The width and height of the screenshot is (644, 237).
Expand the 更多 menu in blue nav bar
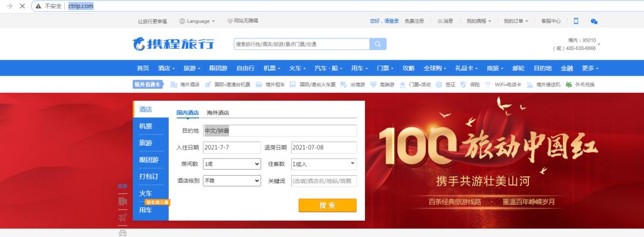[x=590, y=68]
